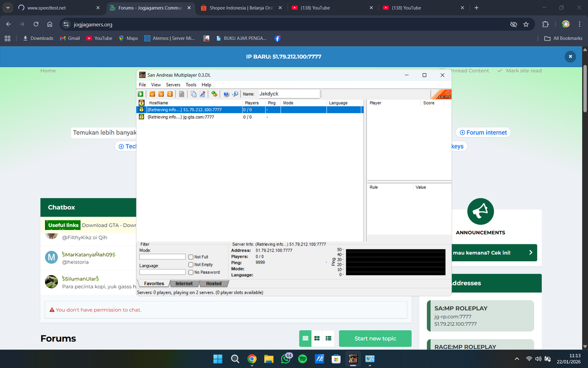Open WhatsApp from the taskbar
588x368 pixels.
pyautogui.click(x=286, y=359)
